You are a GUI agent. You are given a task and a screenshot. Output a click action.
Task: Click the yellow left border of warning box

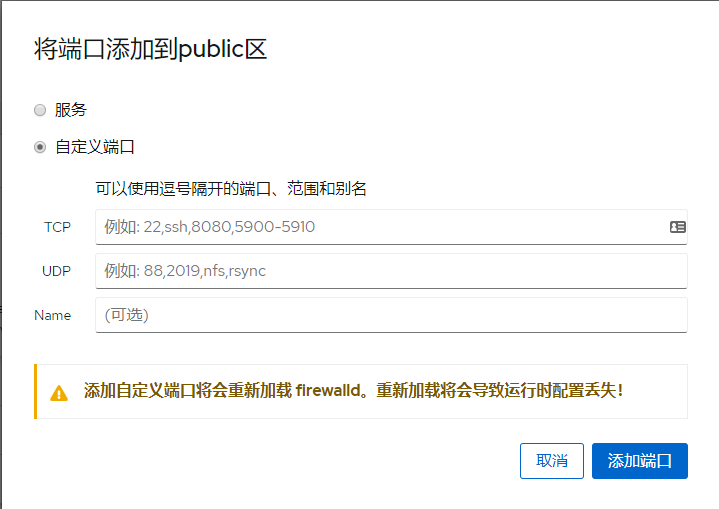(x=36, y=391)
